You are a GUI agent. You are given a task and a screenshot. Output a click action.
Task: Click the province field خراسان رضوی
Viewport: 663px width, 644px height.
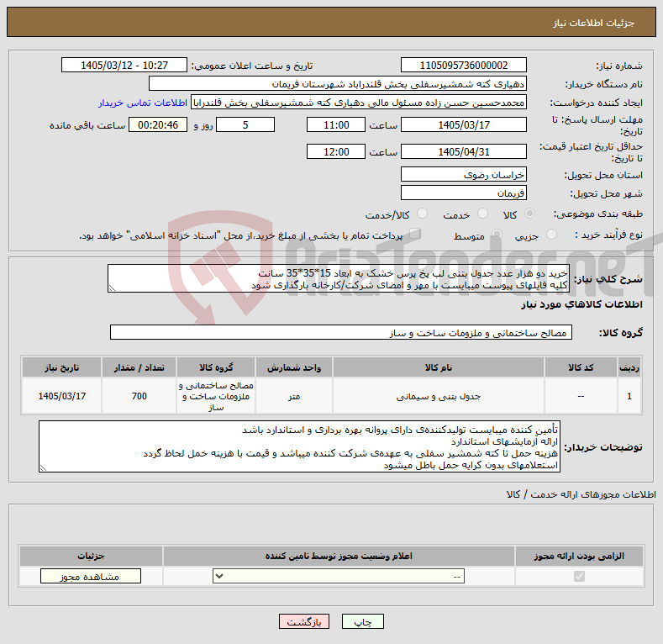pyautogui.click(x=463, y=174)
